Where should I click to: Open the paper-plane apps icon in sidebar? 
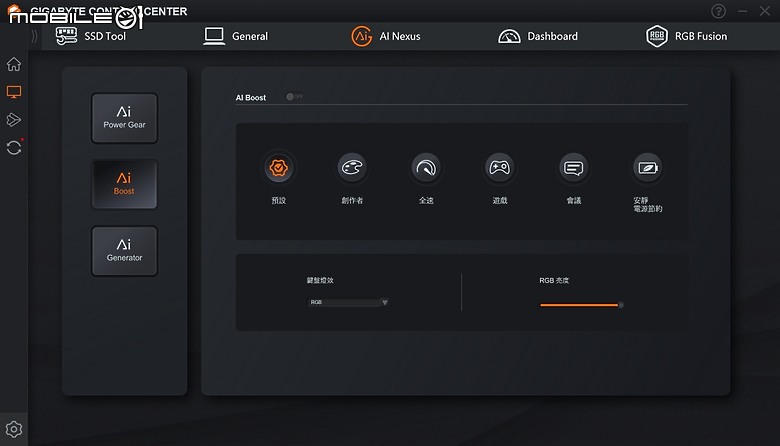point(14,120)
